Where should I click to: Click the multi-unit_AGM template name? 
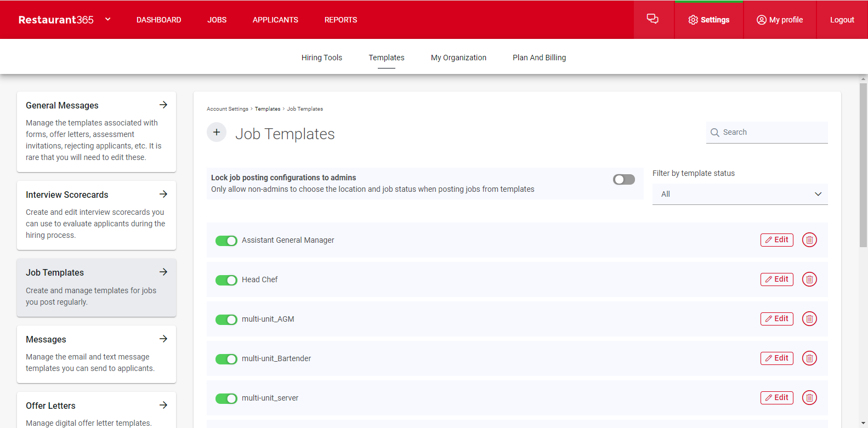pos(268,319)
